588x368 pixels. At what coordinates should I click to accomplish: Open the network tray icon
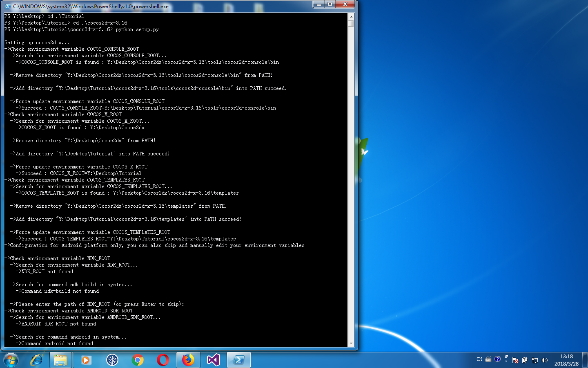tap(535, 360)
